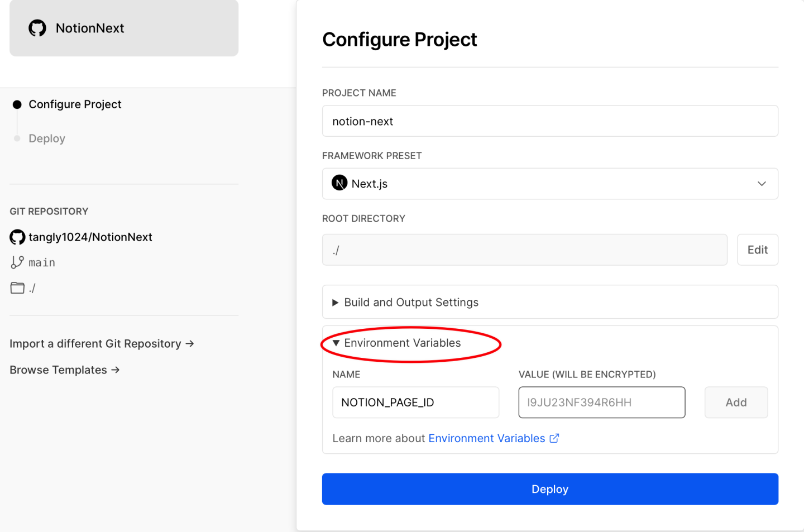804x532 pixels.
Task: Collapse the Environment Variables section
Action: (402, 343)
